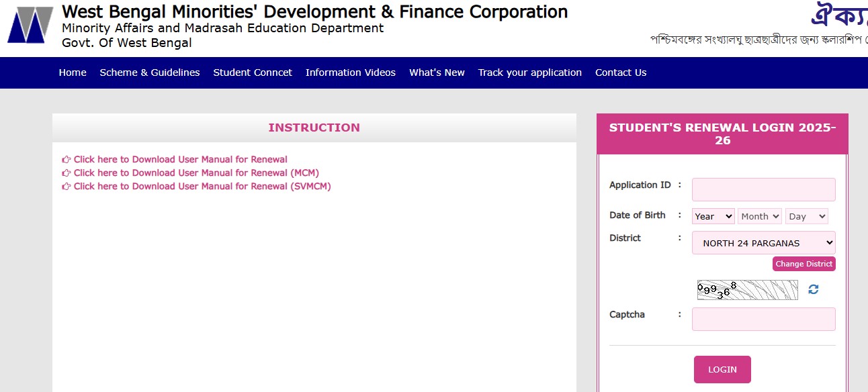The width and height of the screenshot is (868, 392).
Task: Download User Manual for Renewal
Action: (175, 159)
